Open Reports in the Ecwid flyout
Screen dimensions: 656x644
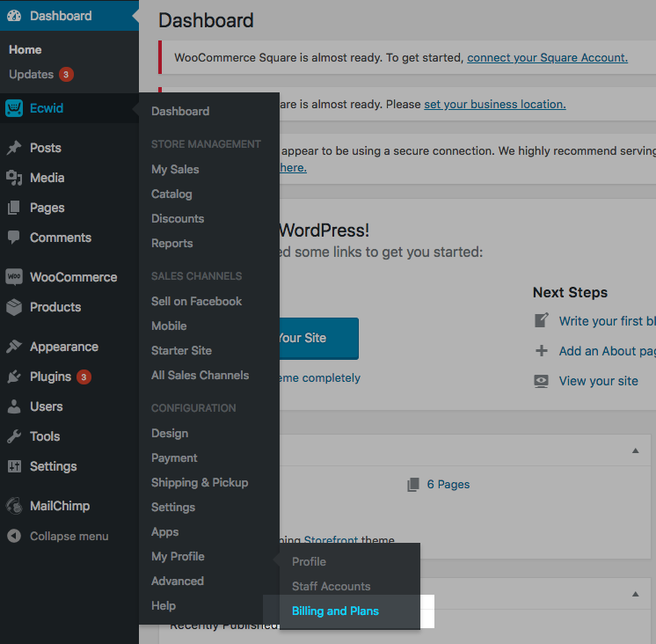click(172, 244)
